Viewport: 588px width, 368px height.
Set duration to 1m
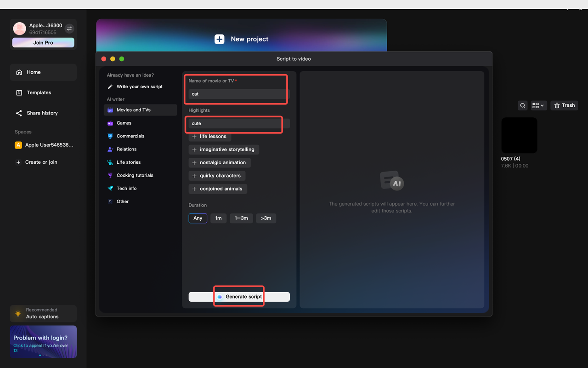tap(218, 218)
